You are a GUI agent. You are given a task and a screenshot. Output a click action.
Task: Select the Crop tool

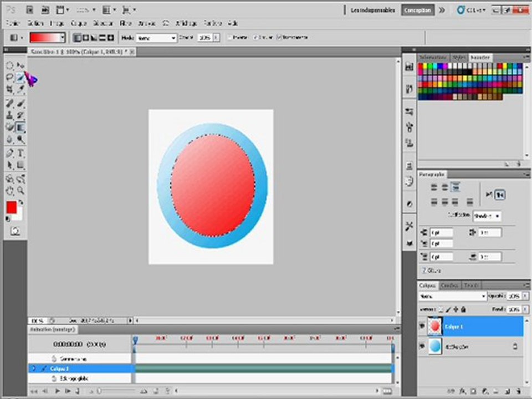coord(9,89)
